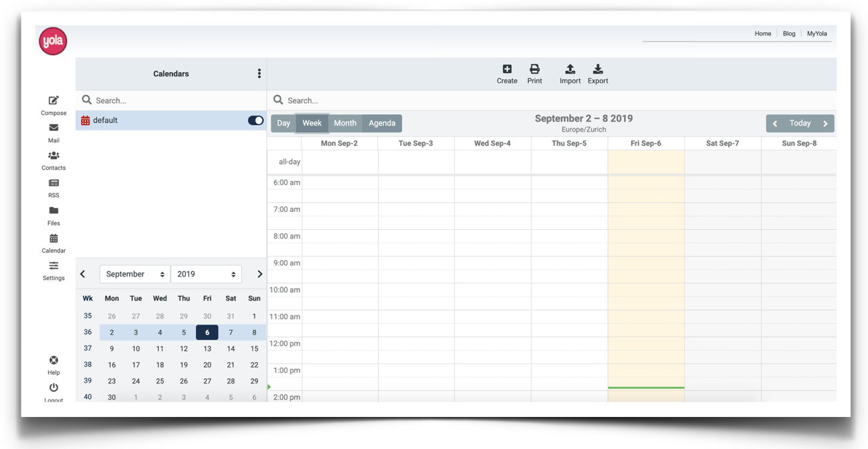The width and height of the screenshot is (868, 449).
Task: Open the September month dropdown
Action: click(x=135, y=275)
